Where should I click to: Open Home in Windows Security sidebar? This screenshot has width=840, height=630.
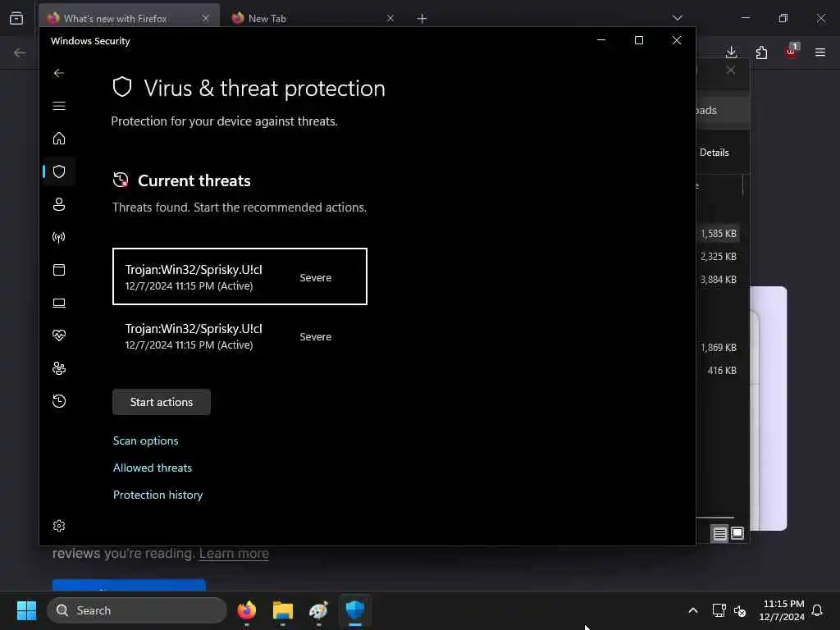coord(59,139)
